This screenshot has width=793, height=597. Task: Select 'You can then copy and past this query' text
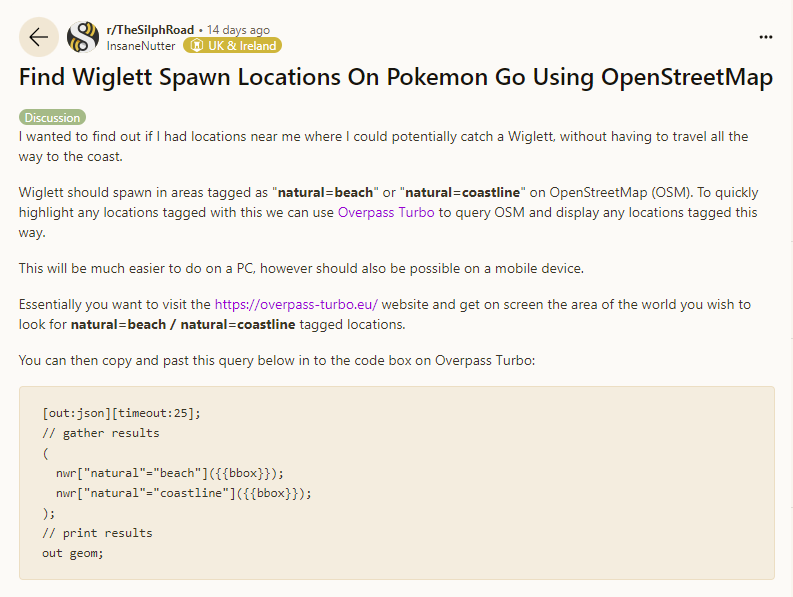tap(137, 361)
